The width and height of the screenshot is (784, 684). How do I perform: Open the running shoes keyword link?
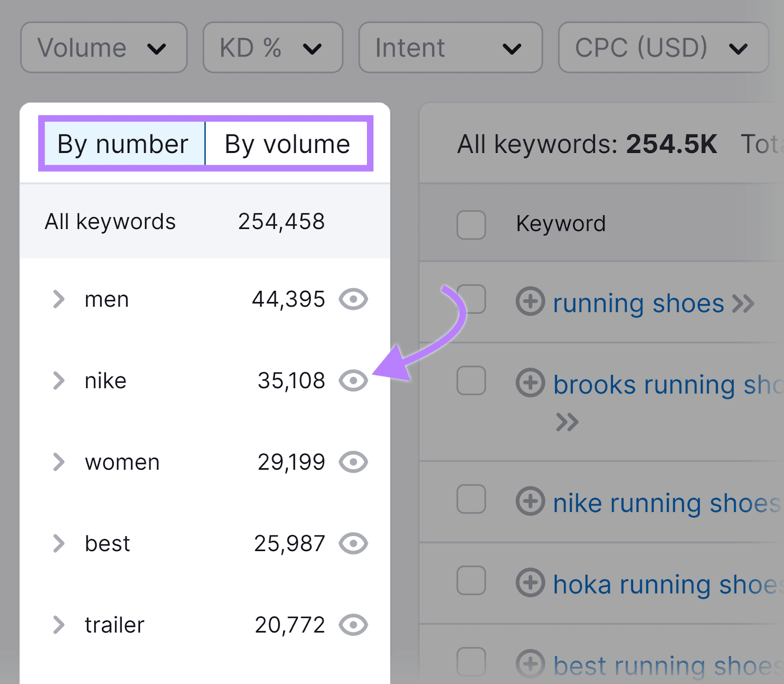638,304
